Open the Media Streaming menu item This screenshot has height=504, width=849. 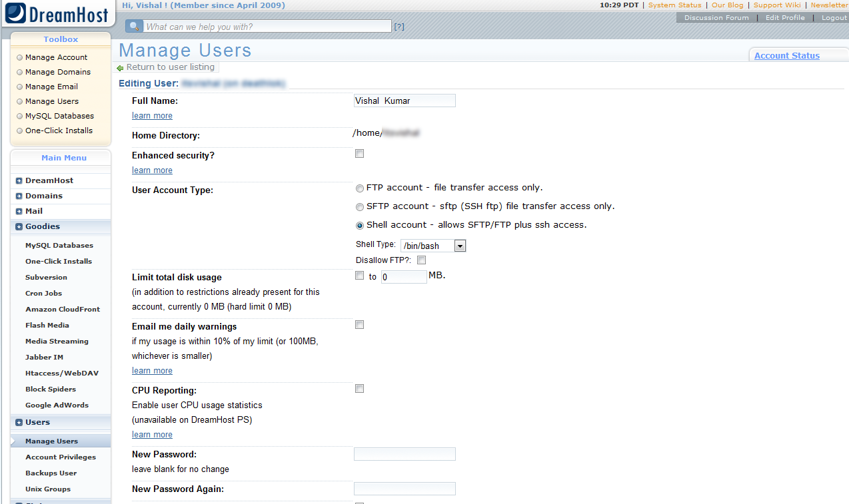coord(57,342)
